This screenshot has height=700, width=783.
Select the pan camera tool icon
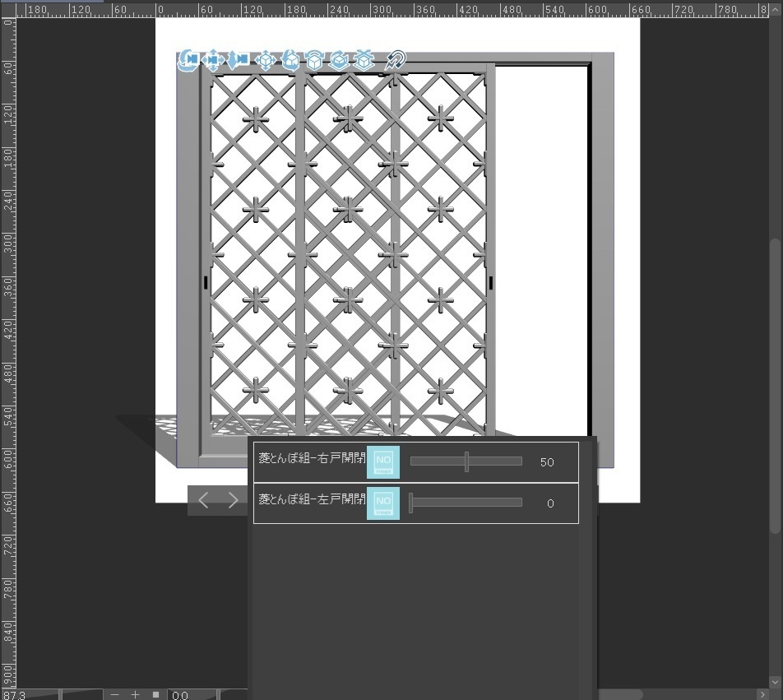coord(213,60)
